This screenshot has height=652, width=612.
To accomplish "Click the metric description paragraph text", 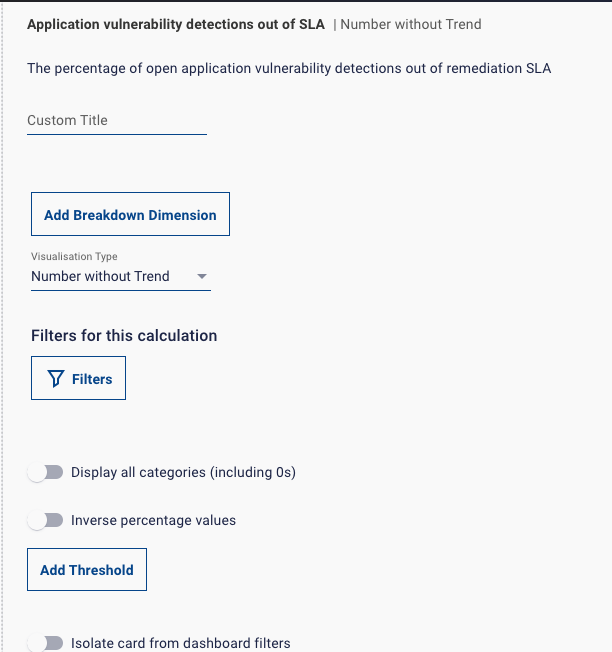I will tap(288, 68).
